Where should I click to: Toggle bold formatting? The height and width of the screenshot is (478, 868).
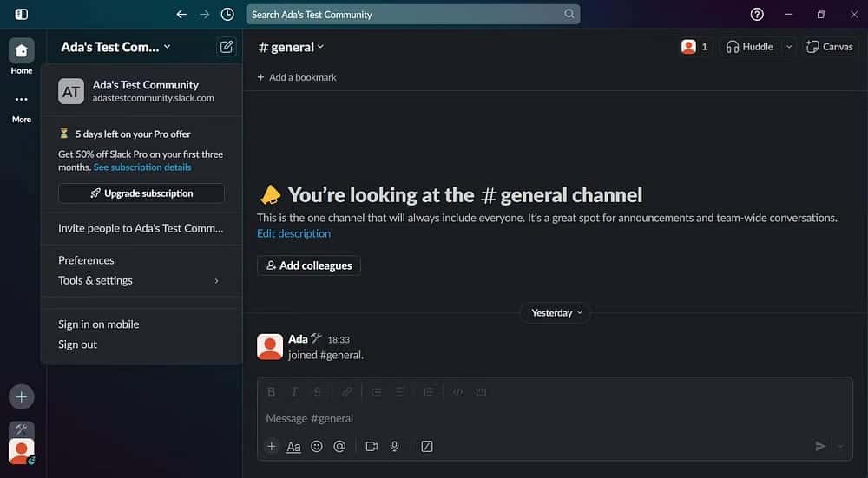click(x=271, y=392)
